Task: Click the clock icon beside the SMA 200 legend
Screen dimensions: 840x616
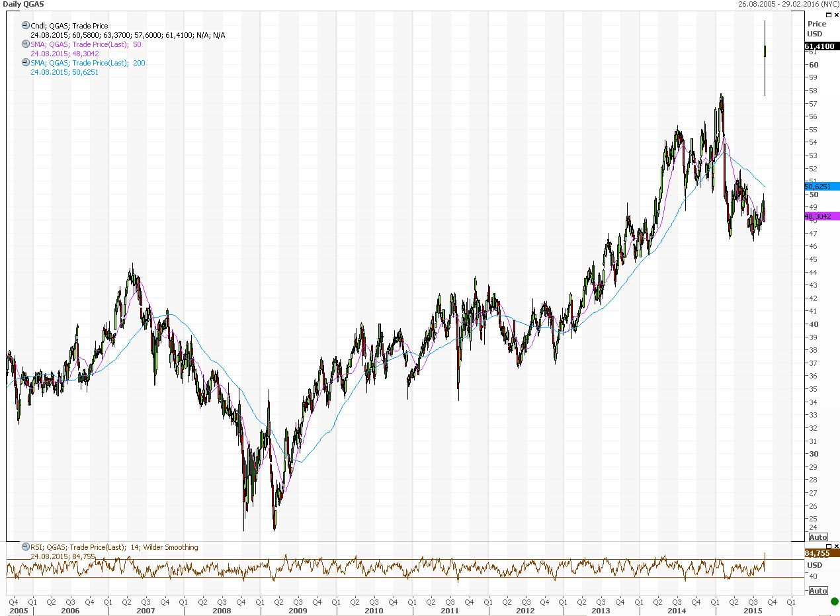Action: point(26,63)
